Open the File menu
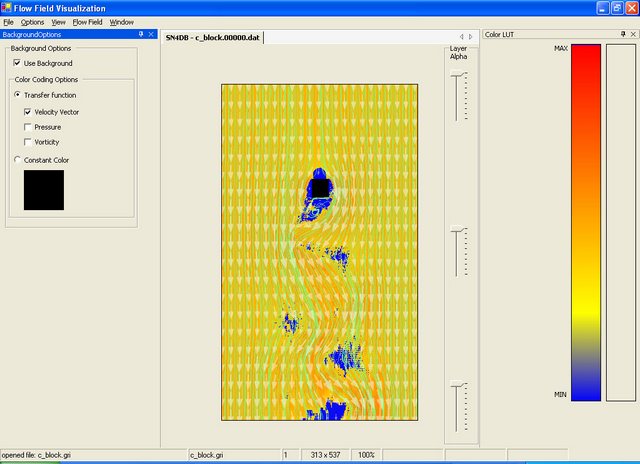640x464 pixels. pos(8,21)
